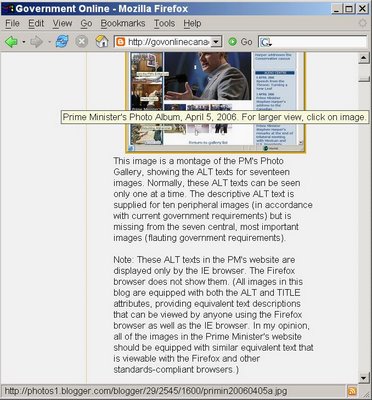Click the status bar photos1.blogger.com URL text
Viewport: 372px width, 400px height.
coord(146,391)
